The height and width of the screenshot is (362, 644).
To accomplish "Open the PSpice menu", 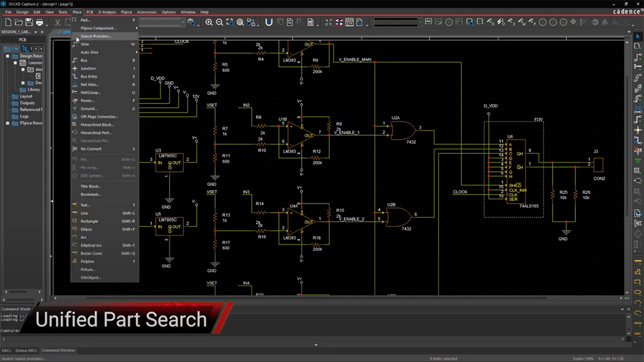I will (x=126, y=12).
